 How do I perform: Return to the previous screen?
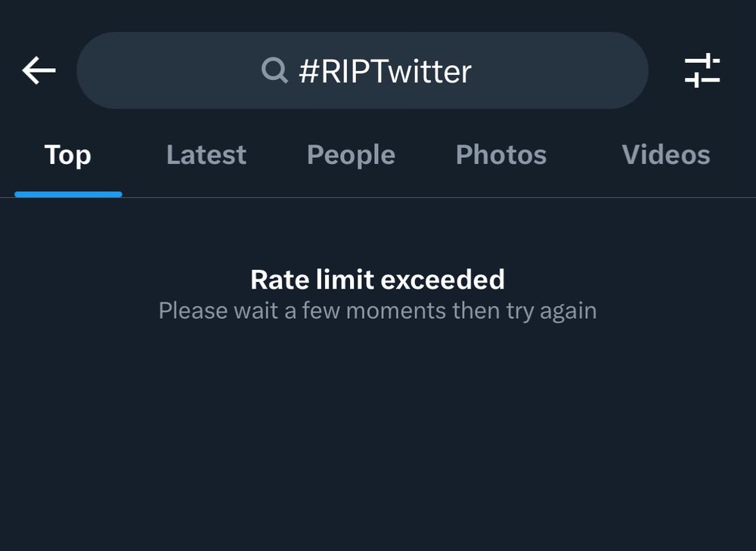(x=39, y=70)
